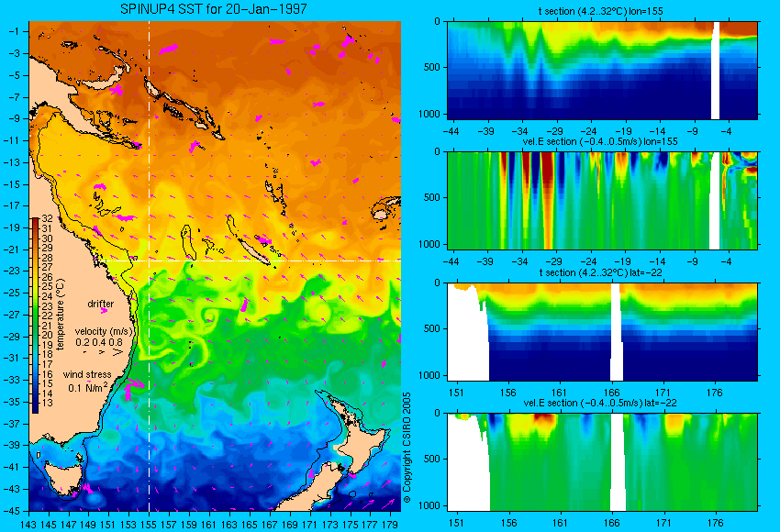The image size is (780, 532).
Task: Click the "vel.E section (−0.4..0.5m/s) lon=155" title
Action: coord(600,141)
